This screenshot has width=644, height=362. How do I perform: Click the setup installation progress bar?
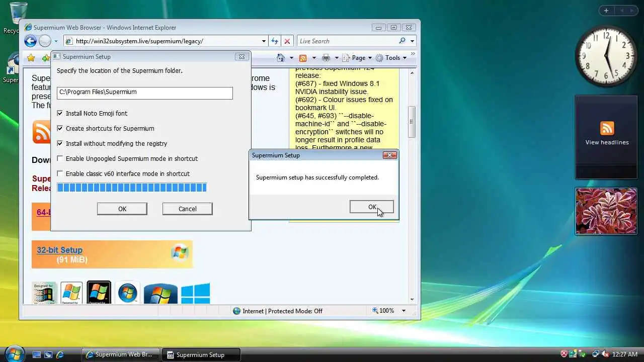point(132,188)
